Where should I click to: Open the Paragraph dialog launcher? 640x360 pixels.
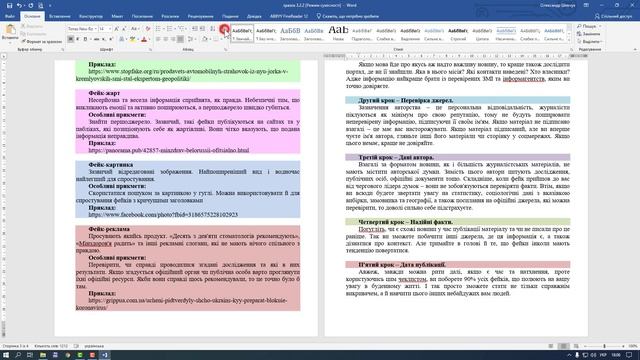(x=225, y=49)
